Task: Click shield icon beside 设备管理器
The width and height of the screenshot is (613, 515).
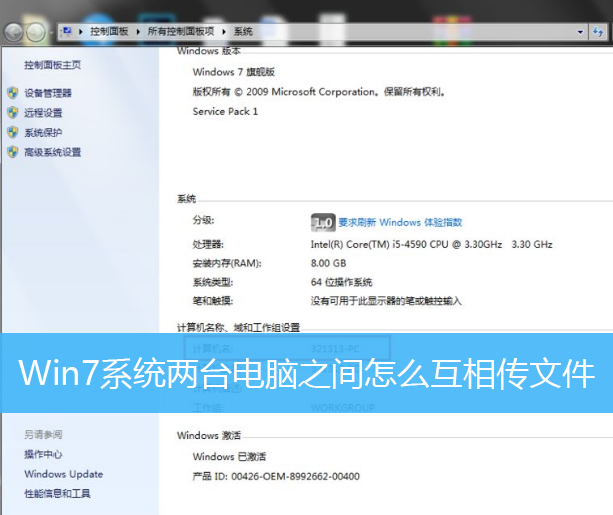Action: (13, 93)
